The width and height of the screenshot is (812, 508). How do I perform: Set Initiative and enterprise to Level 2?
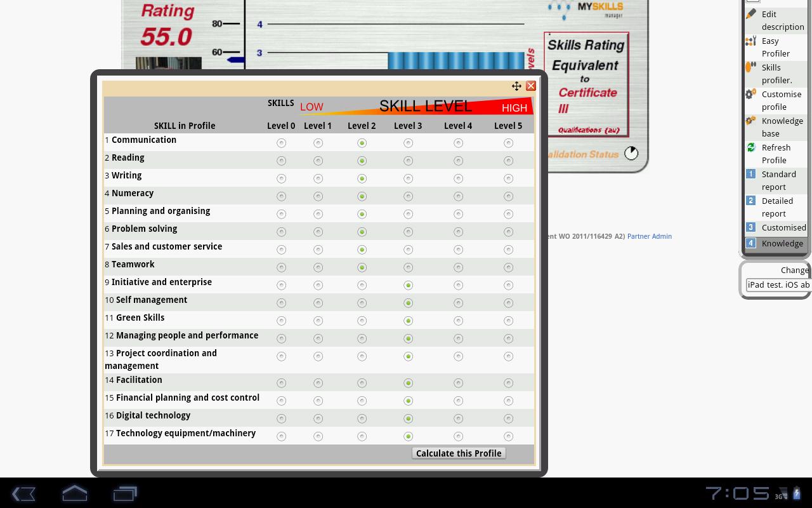tap(362, 285)
